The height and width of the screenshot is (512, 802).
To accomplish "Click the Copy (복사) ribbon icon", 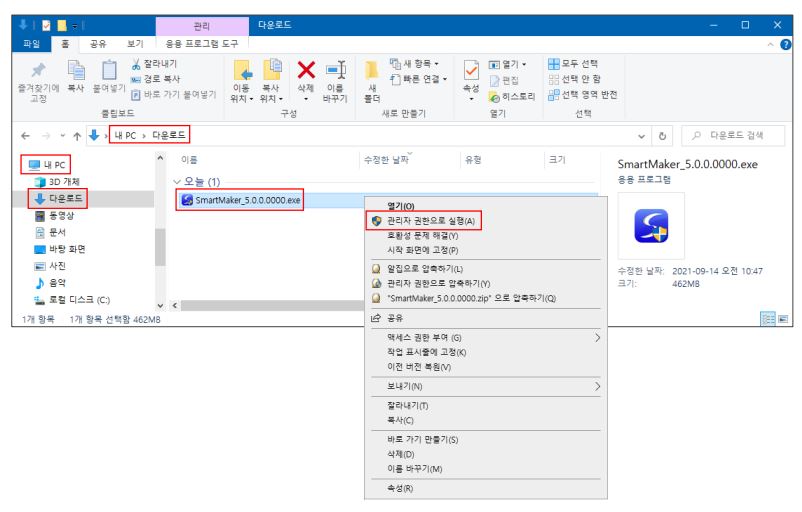I will [76, 72].
